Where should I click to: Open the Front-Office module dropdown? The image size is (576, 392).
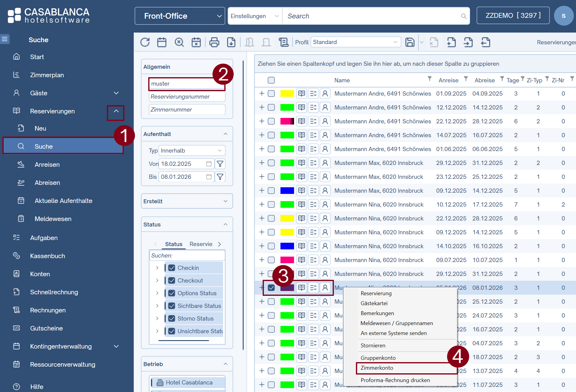click(180, 16)
